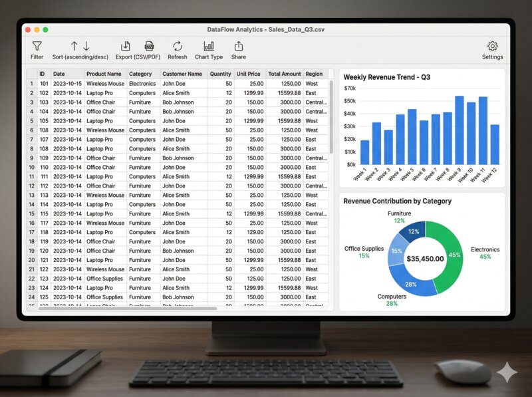This screenshot has width=532, height=397.
Task: Click the export download icon
Action: point(125,46)
